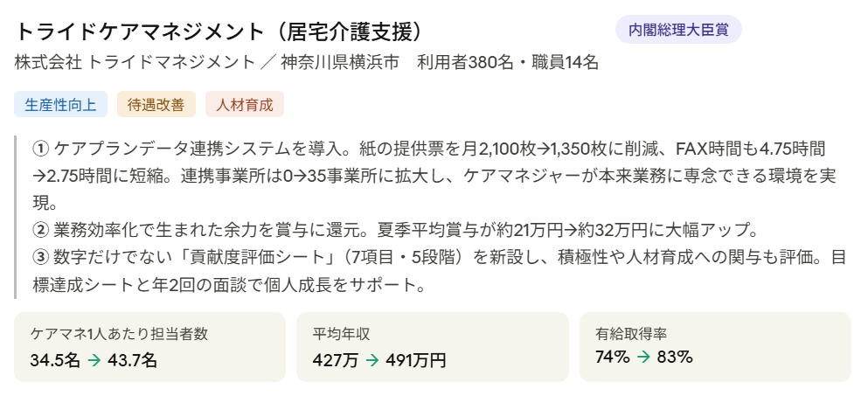Click the location text 神奈川県横浜市
Screen dimensions: 868x396
point(340,63)
